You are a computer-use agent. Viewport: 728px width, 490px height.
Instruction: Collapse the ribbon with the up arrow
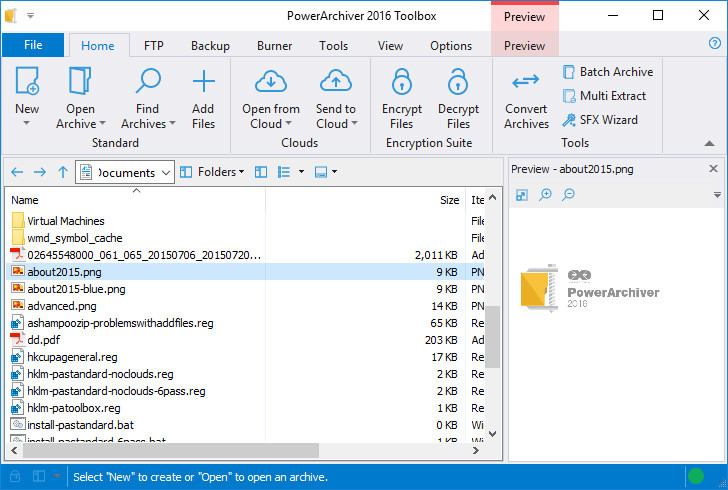[x=709, y=143]
